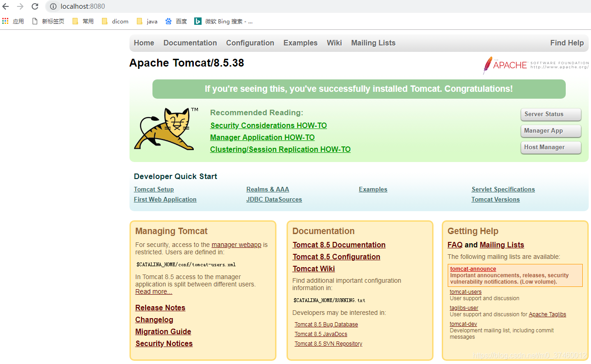Viewport: 591px width, 364px height.
Task: Click the Server Status button
Action: coord(551,114)
